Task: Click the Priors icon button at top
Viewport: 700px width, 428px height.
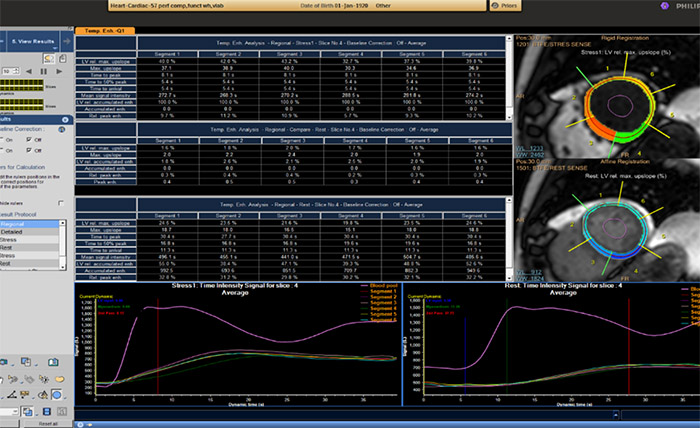Action: pyautogui.click(x=505, y=6)
